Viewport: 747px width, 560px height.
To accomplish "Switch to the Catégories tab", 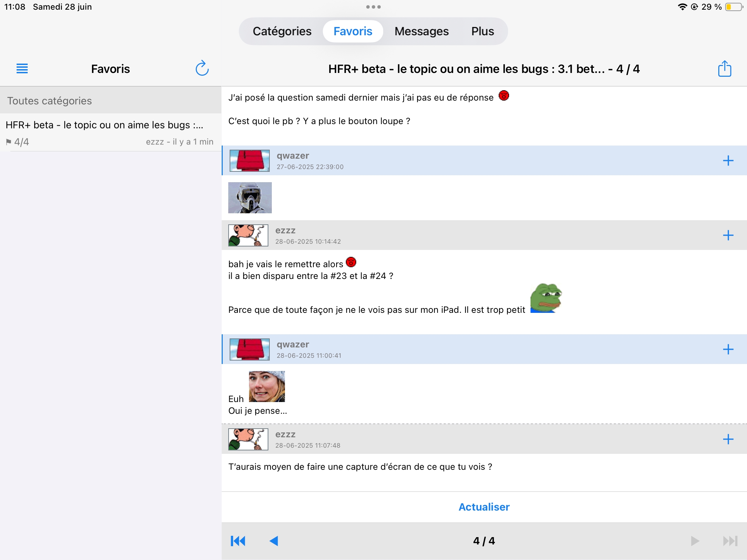I will coord(282,31).
